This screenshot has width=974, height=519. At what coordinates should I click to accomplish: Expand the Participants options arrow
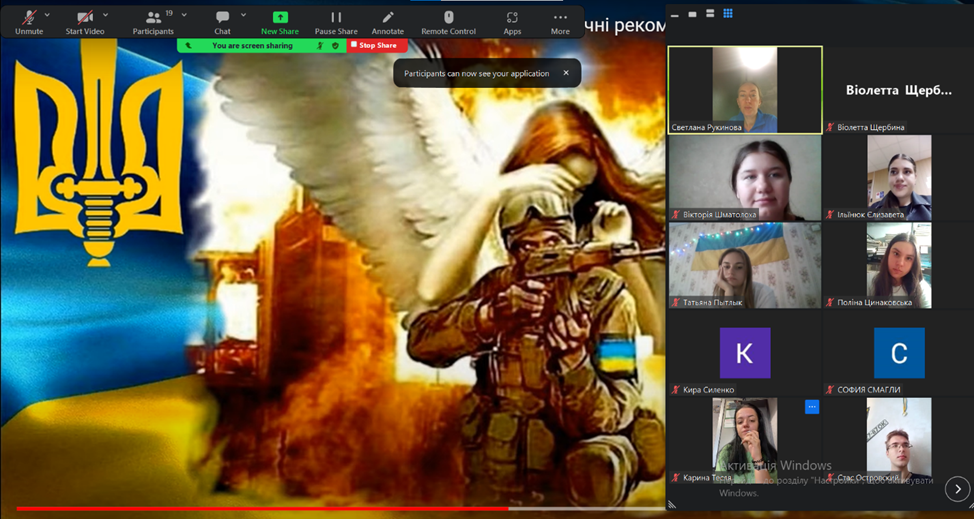184,14
